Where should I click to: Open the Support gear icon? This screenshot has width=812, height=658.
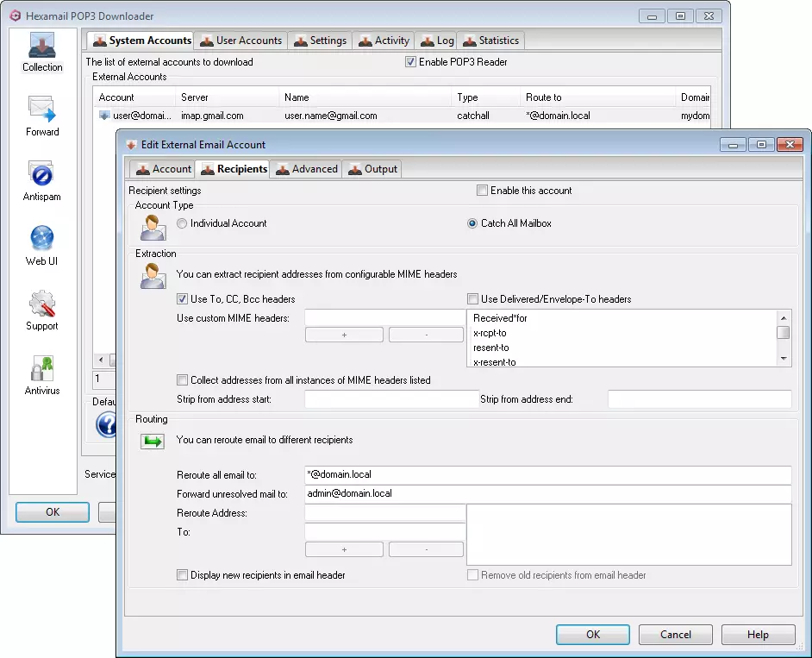pyautogui.click(x=42, y=304)
